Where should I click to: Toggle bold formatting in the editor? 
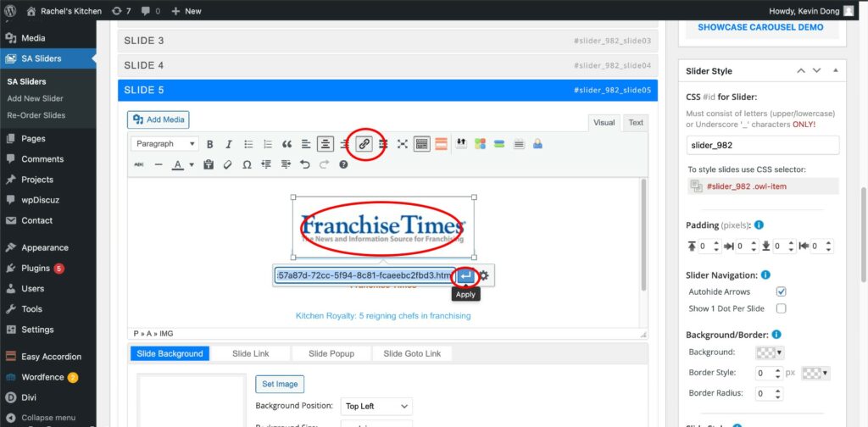point(209,144)
